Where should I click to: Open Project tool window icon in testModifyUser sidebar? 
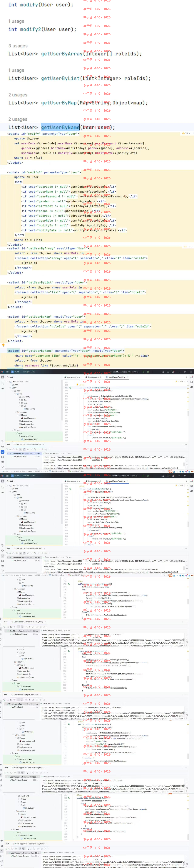click(x=2, y=377)
